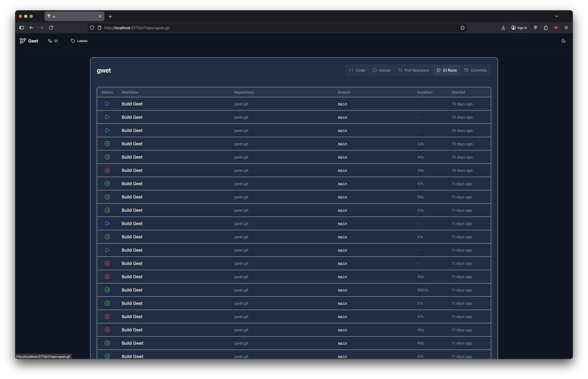This screenshot has width=588, height=379.
Task: Bookmark this page with star icon
Action: pos(462,28)
